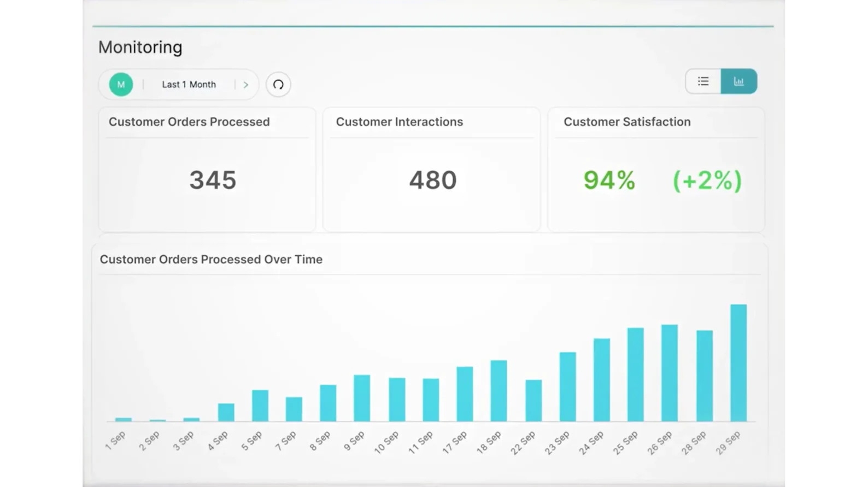Screen dimensions: 868x487
Task: Click the 24 Sep chart bar
Action: (x=602, y=380)
